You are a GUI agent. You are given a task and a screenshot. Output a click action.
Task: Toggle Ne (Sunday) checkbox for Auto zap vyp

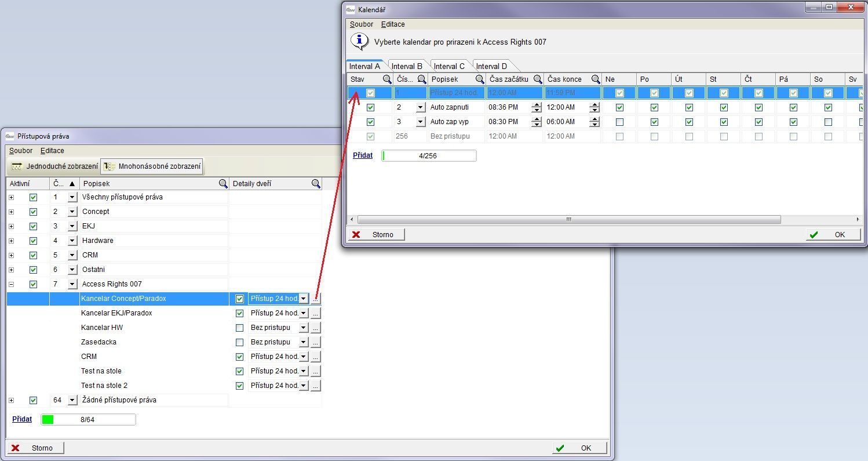click(x=619, y=122)
